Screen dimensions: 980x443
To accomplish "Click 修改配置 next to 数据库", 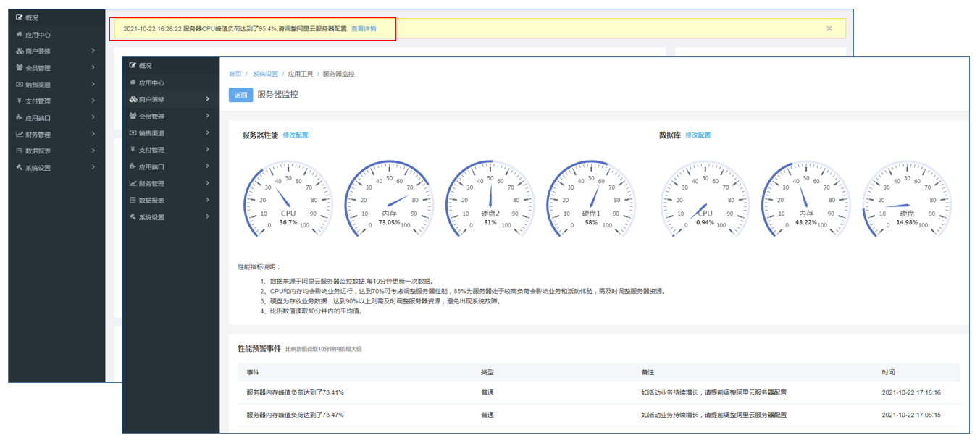I will click(x=698, y=135).
